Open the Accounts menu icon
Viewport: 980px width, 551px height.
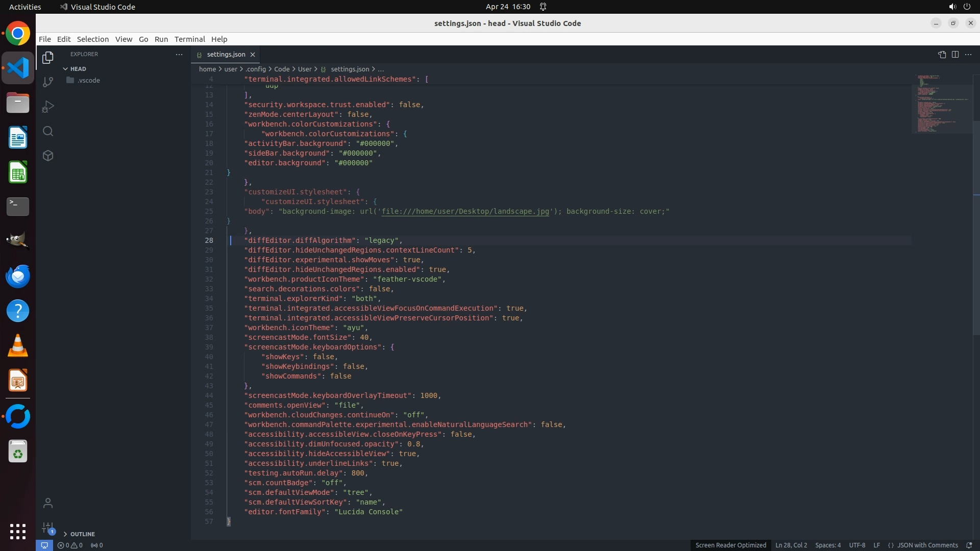48,503
